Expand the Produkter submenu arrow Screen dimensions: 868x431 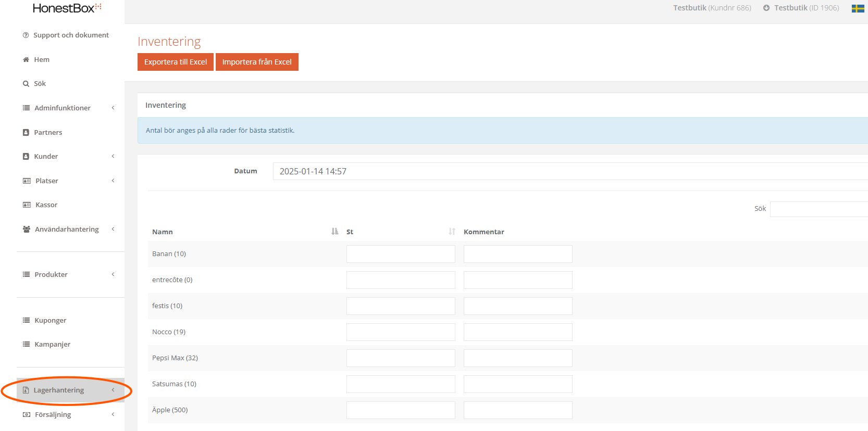(x=113, y=274)
